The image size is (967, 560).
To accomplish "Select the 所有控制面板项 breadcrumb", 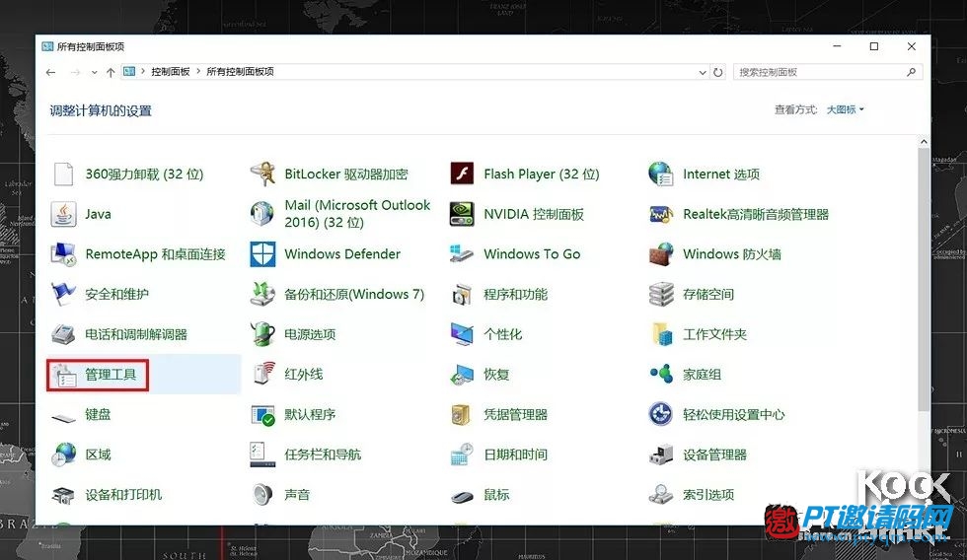I will pyautogui.click(x=240, y=71).
